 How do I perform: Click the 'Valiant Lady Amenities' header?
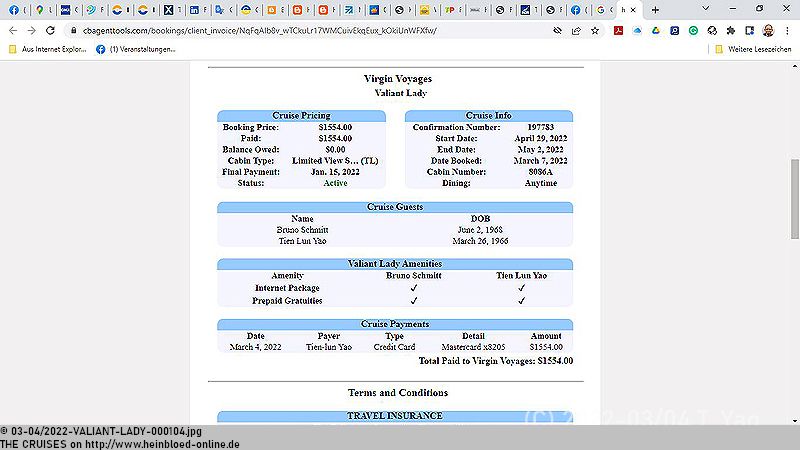click(395, 264)
